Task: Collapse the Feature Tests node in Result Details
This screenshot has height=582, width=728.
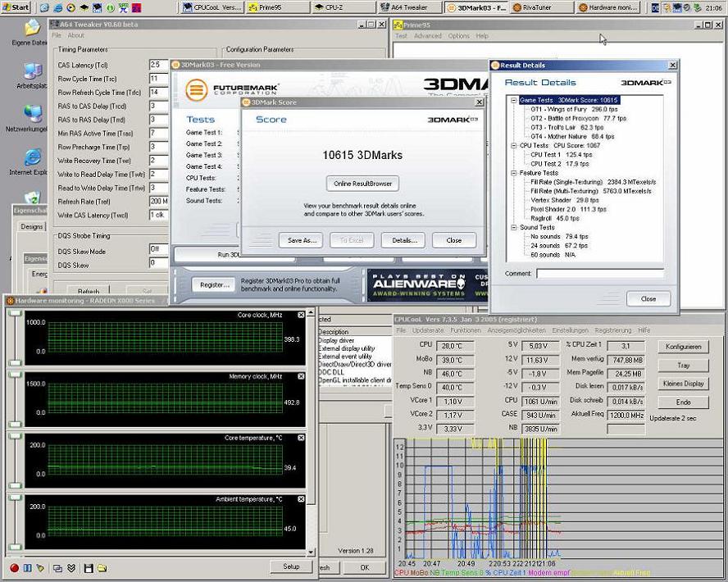Action: (x=514, y=173)
